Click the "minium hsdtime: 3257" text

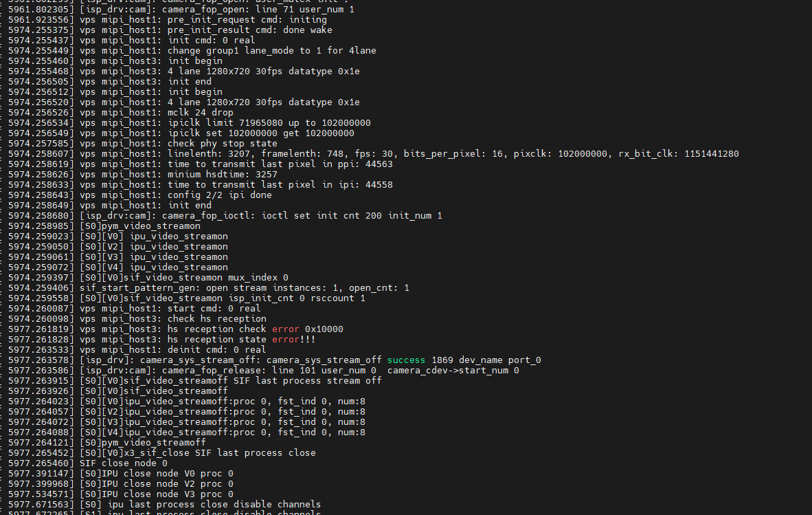[223, 175]
